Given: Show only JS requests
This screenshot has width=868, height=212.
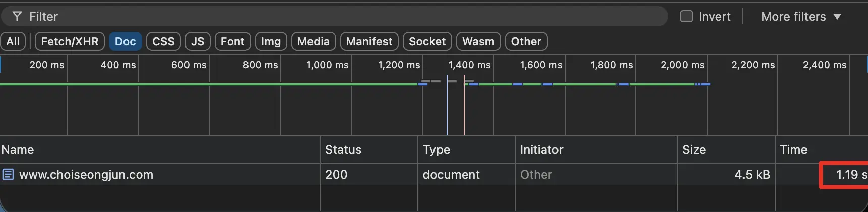Looking at the screenshot, I should pos(198,41).
